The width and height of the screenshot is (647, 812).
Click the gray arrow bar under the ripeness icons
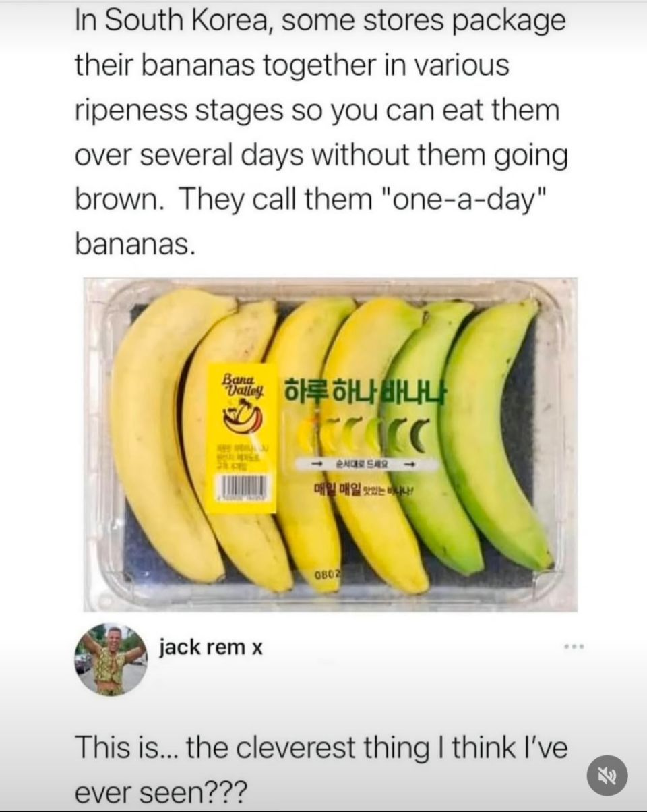[365, 465]
